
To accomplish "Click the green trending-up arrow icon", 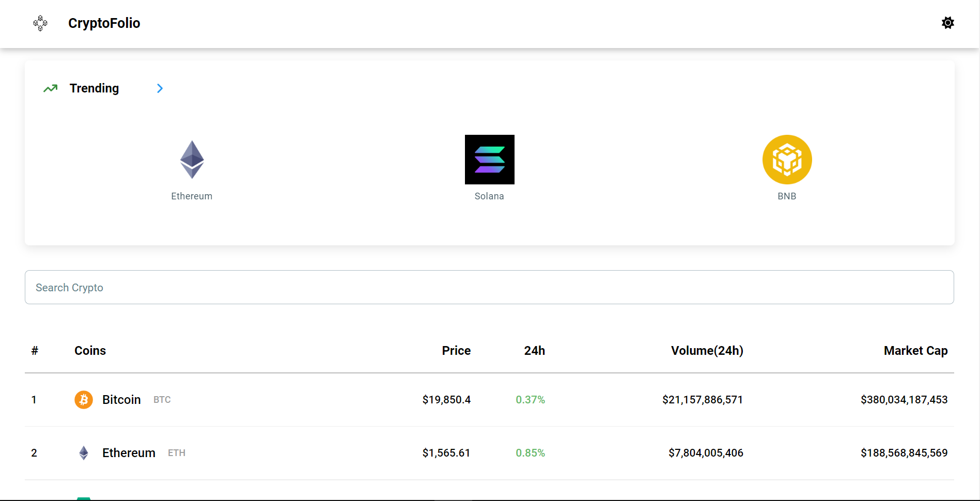I will coord(50,88).
